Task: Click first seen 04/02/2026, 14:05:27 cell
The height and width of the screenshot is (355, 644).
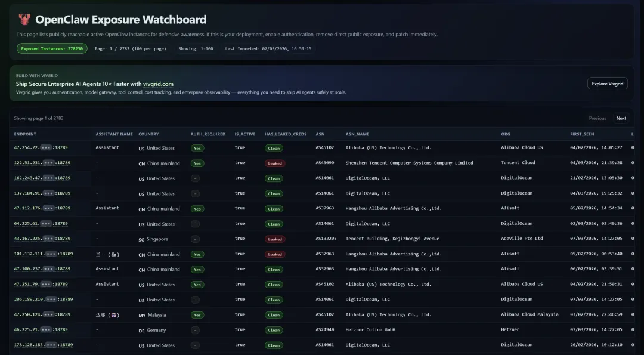Action: tap(596, 147)
